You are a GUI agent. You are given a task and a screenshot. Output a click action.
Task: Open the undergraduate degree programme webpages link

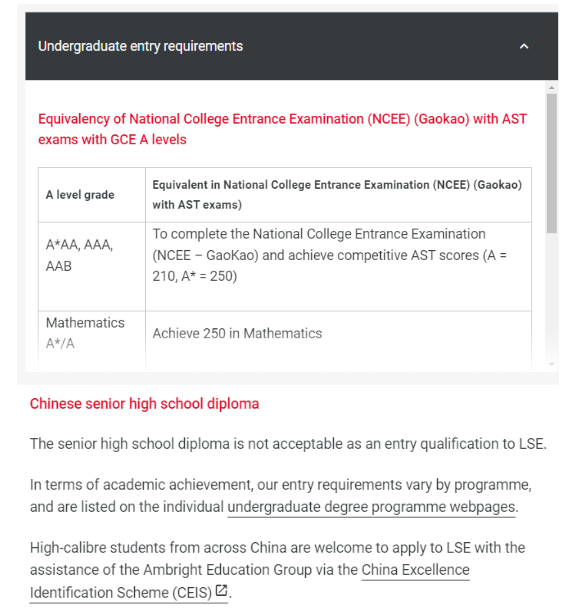(x=371, y=507)
